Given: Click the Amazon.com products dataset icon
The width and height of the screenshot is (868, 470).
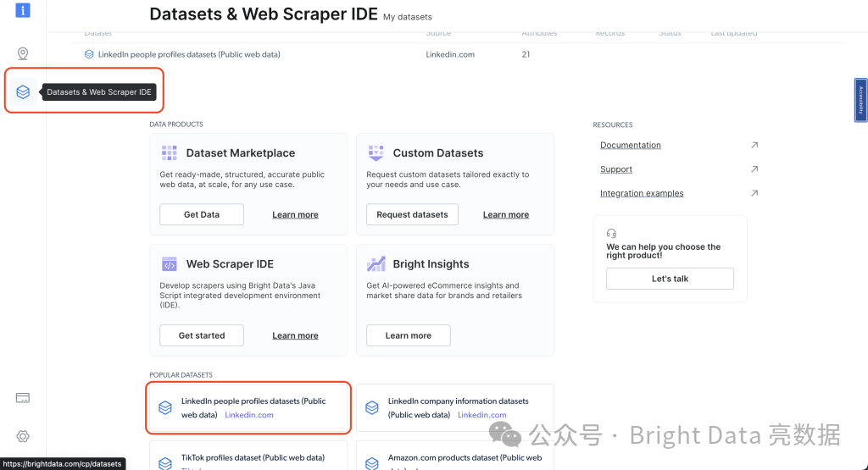Looking at the screenshot, I should [372, 463].
